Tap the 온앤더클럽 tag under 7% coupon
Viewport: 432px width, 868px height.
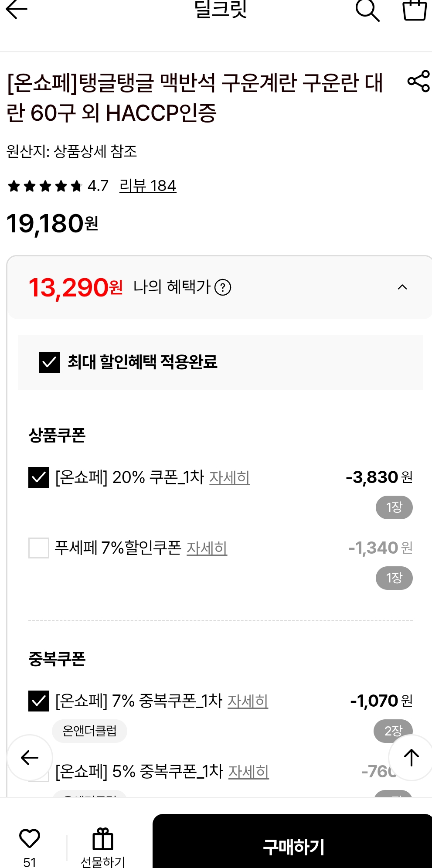point(89,731)
